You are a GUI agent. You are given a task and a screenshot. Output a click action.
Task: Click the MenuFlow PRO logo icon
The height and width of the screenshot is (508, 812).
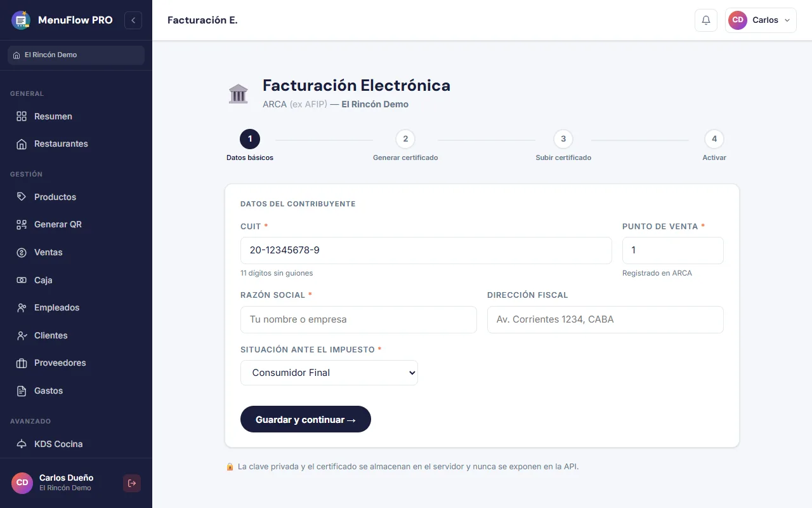point(21,20)
